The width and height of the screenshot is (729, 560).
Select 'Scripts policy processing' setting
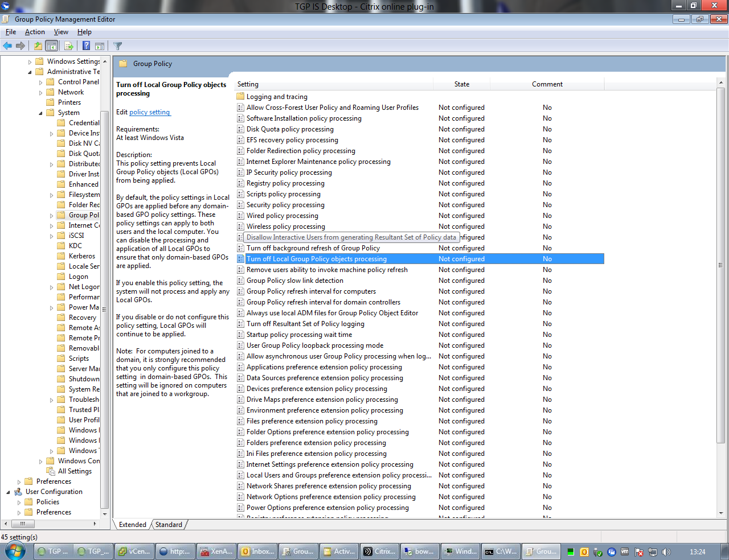tap(283, 194)
